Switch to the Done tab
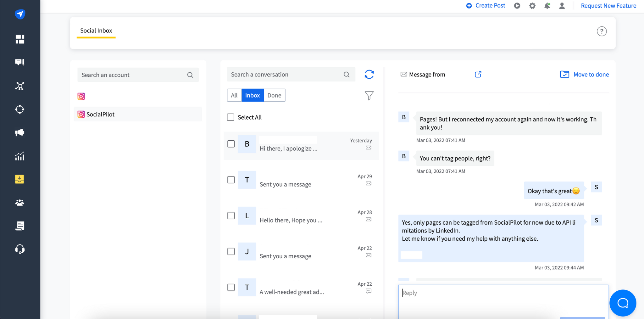 point(274,95)
